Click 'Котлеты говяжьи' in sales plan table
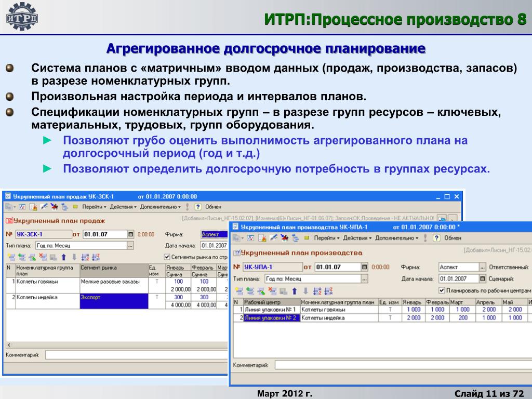Image resolution: width=532 pixels, height=399 pixels. pyautogui.click(x=47, y=285)
